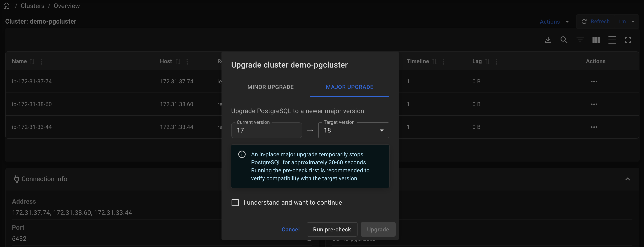Sort by the Timeline column arrows
644x247 pixels.
tap(435, 62)
